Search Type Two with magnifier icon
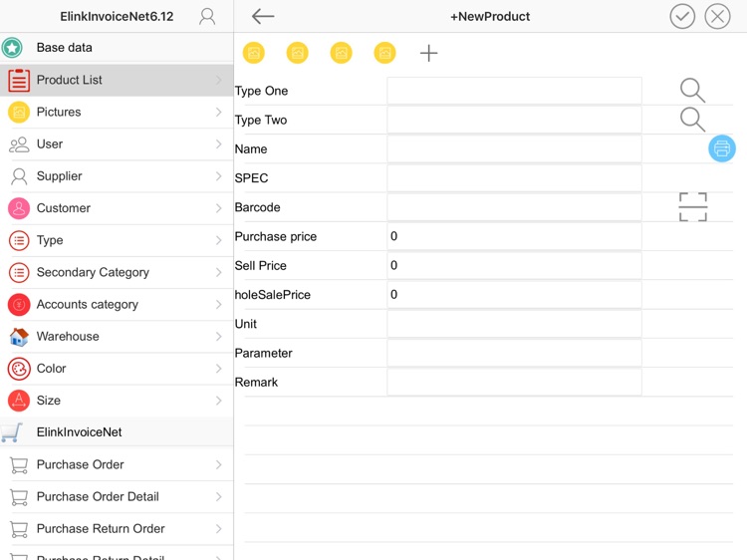The image size is (747, 560). click(x=692, y=120)
